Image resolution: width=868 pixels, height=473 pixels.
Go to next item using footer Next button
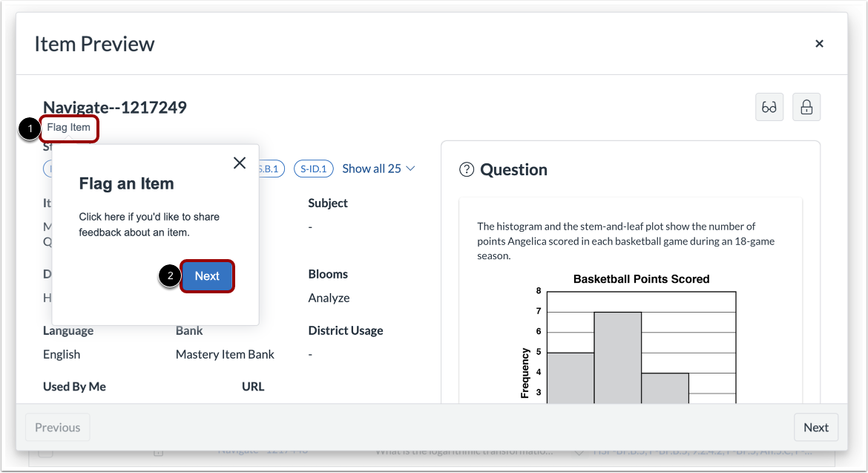pyautogui.click(x=815, y=427)
